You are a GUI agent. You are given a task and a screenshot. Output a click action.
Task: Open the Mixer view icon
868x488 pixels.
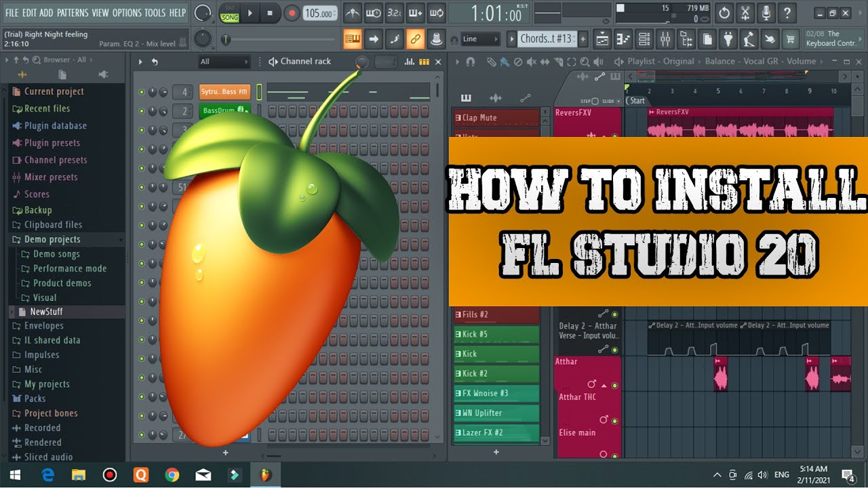click(665, 39)
